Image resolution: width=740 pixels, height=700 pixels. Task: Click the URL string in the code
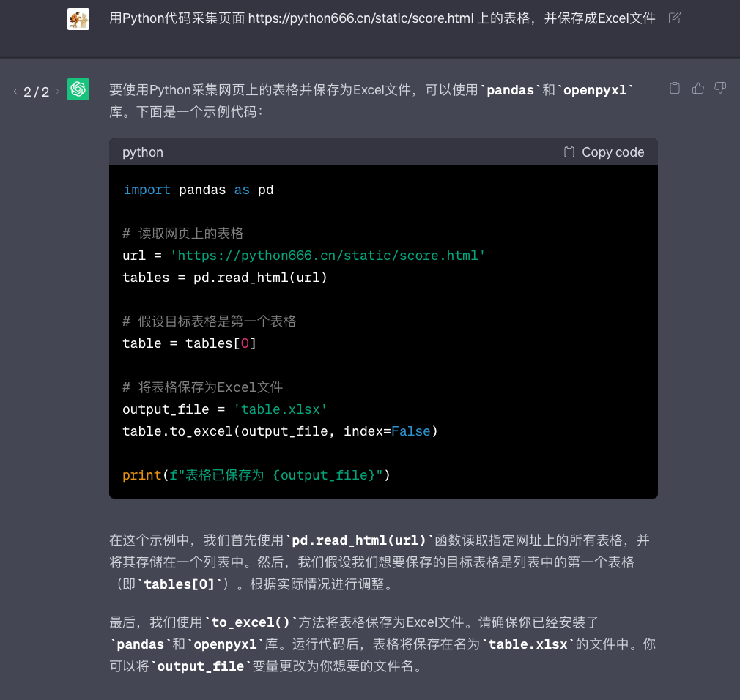(x=328, y=256)
